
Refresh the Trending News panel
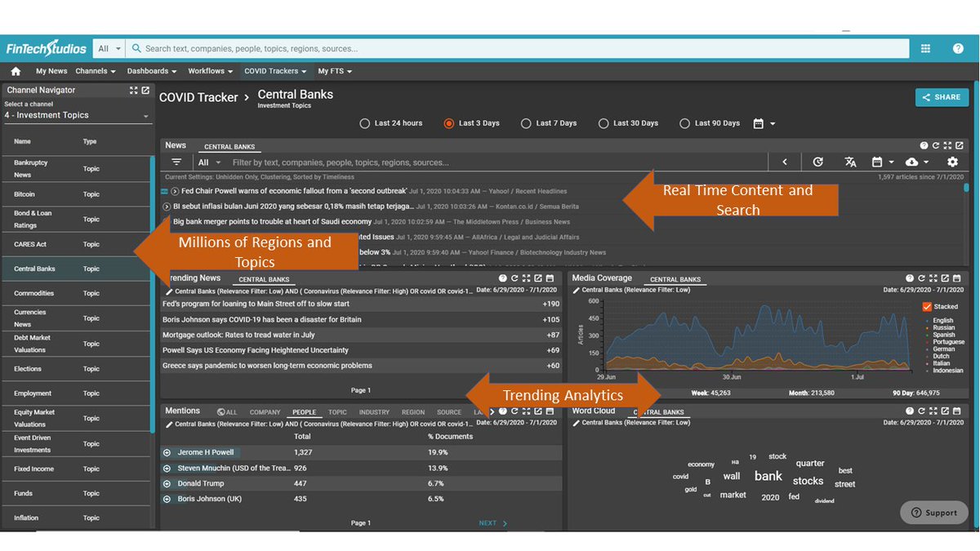[514, 278]
